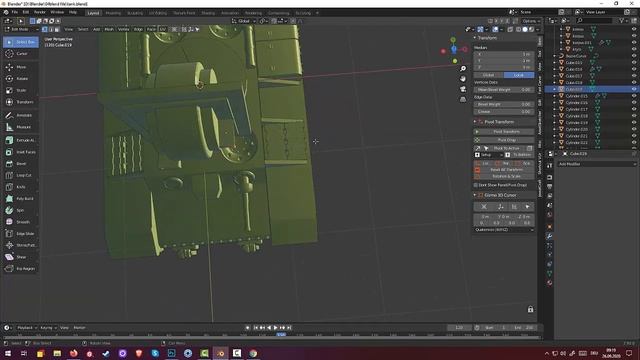Viewport: 640px width, 360px height.
Task: Select the Move tool
Action: point(21,67)
